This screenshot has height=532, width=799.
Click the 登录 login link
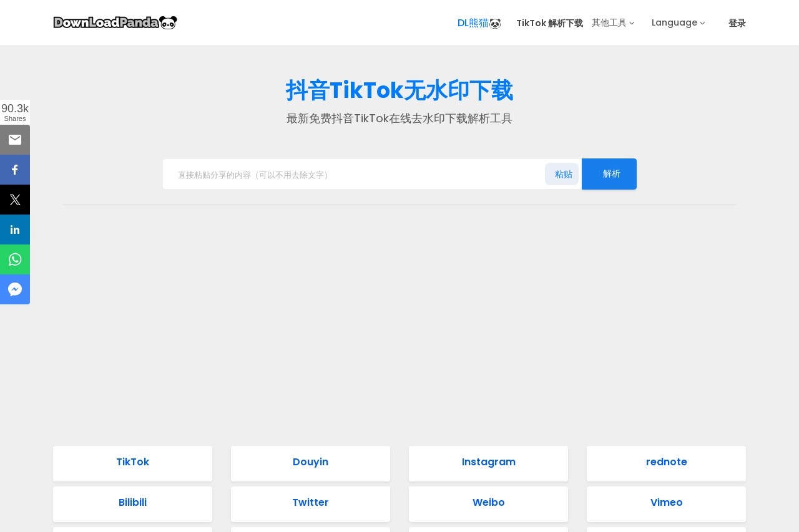coord(737,23)
